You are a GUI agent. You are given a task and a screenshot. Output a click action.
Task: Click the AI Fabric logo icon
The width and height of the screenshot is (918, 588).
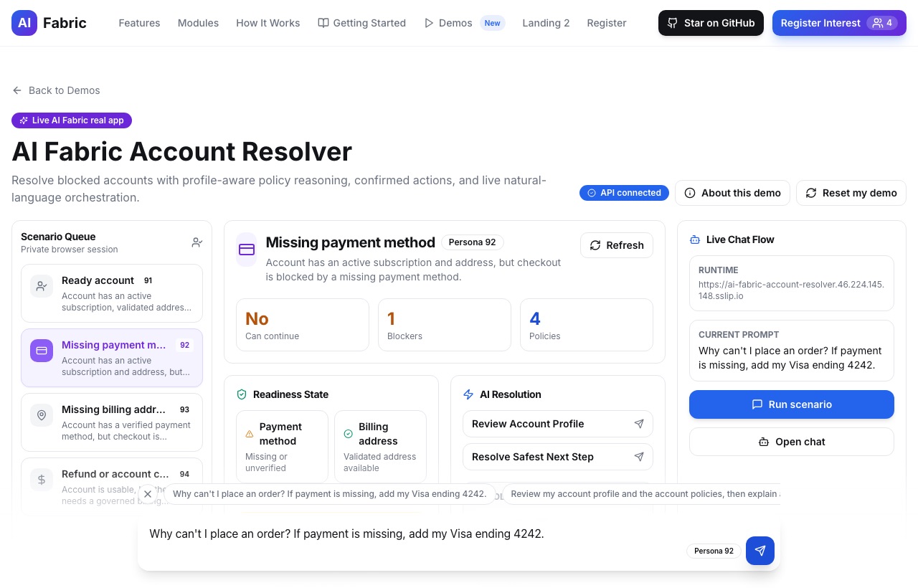24,23
